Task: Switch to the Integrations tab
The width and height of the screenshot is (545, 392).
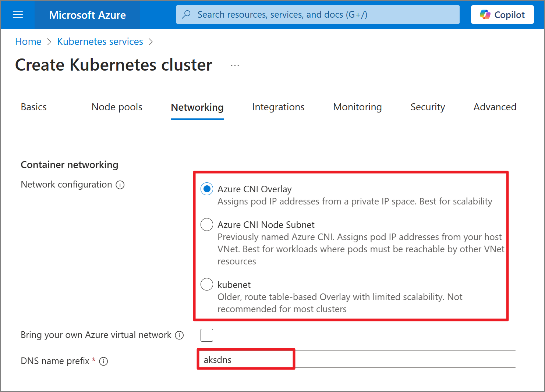Action: [x=278, y=107]
